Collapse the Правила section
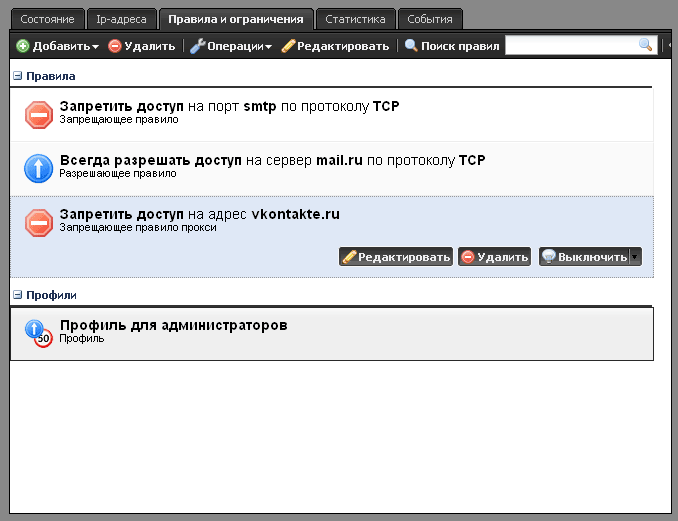678x521 pixels. [17, 76]
